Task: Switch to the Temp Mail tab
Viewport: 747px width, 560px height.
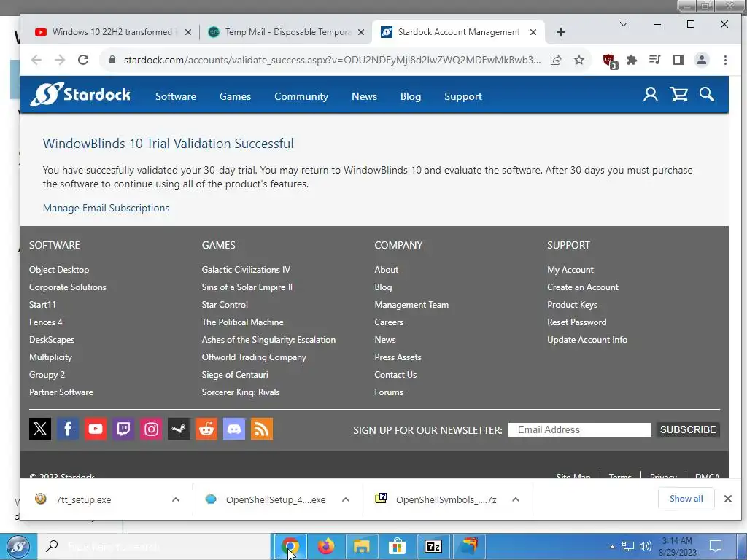Action: point(287,32)
